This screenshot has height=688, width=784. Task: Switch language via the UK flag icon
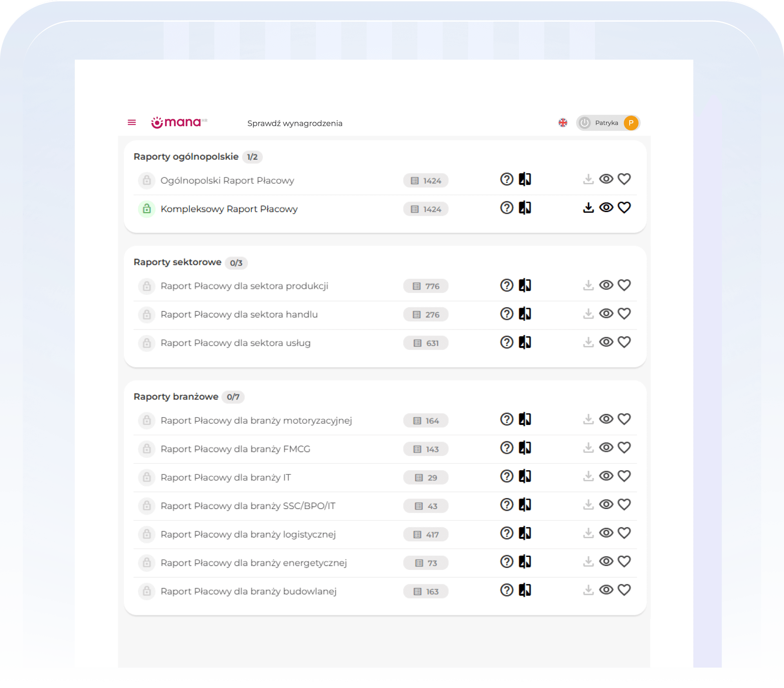click(x=563, y=123)
